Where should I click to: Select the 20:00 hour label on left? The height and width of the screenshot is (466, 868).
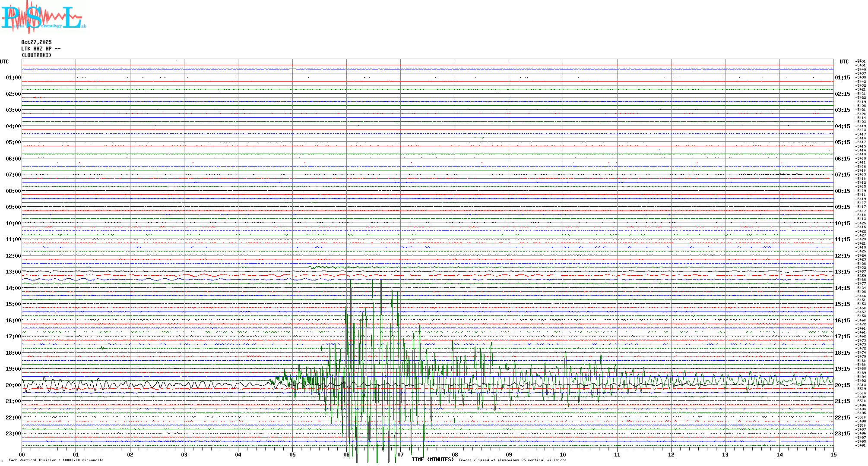tap(13, 385)
